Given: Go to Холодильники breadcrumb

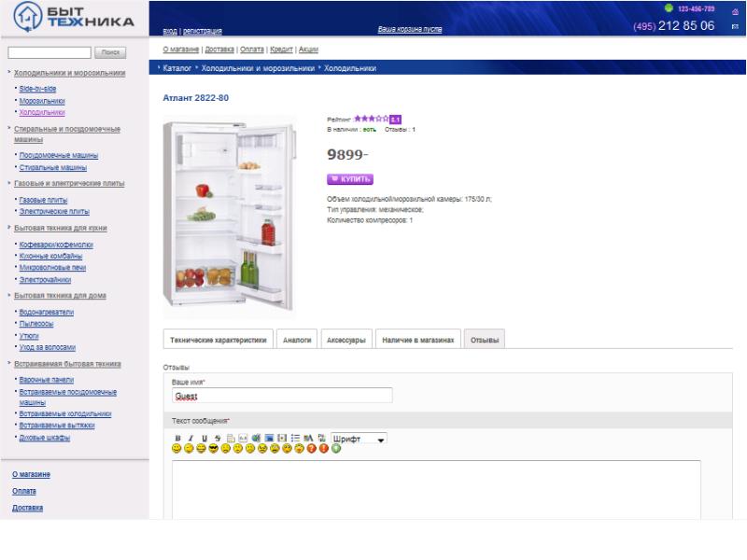Looking at the screenshot, I should (350, 68).
